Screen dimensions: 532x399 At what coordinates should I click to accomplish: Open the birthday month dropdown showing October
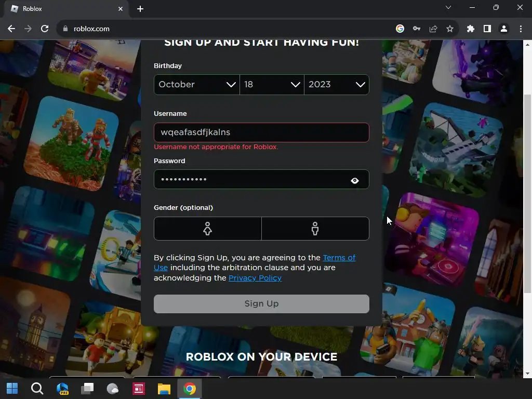[197, 85]
